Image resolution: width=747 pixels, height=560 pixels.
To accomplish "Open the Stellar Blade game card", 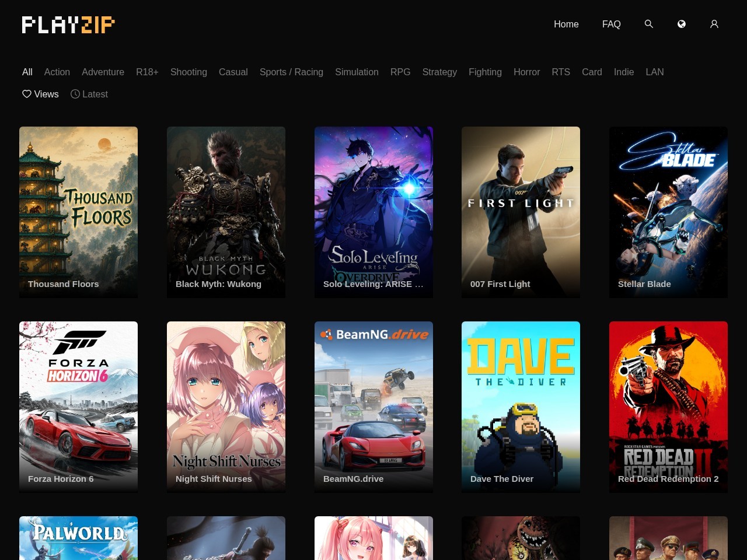I will [668, 212].
